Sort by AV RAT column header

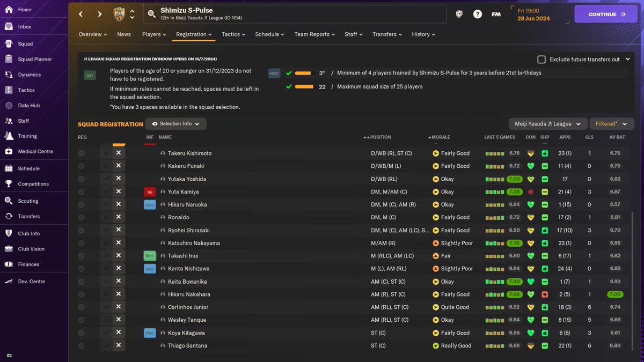[617, 138]
